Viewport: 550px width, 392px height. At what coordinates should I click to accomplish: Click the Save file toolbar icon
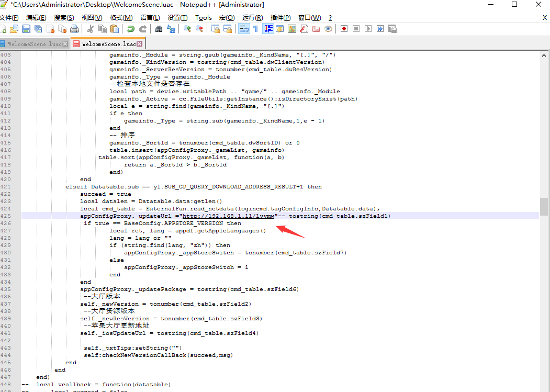click(x=26, y=29)
